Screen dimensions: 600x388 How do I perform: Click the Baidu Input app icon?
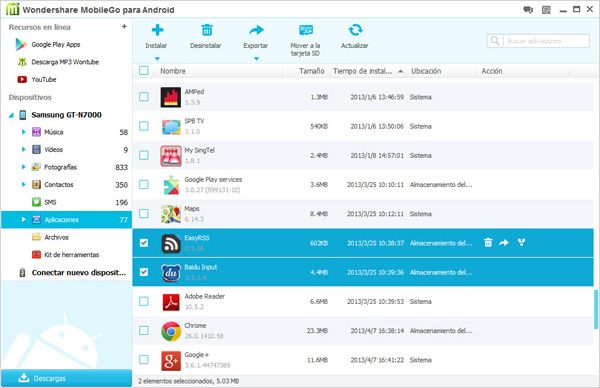click(x=171, y=273)
